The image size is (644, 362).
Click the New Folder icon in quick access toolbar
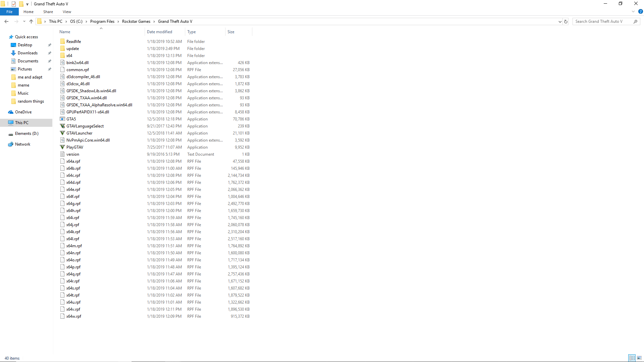point(21,4)
